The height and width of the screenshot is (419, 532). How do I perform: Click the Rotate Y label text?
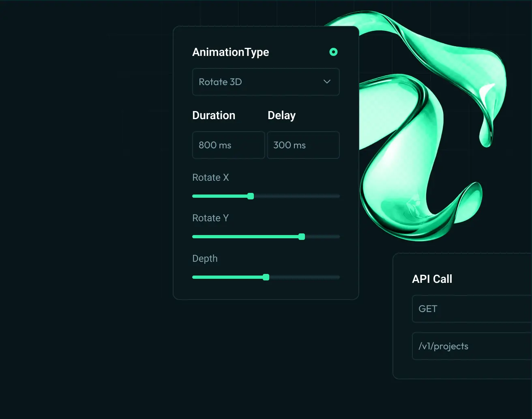pyautogui.click(x=210, y=218)
